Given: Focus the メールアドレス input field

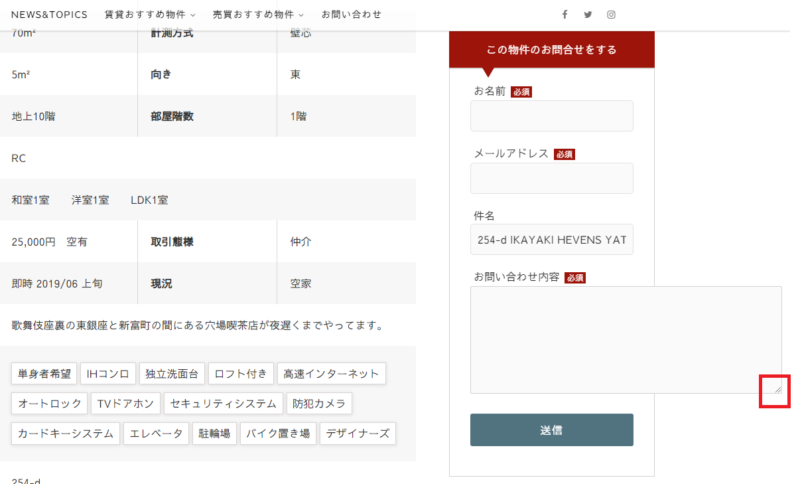Looking at the screenshot, I should click(551, 178).
